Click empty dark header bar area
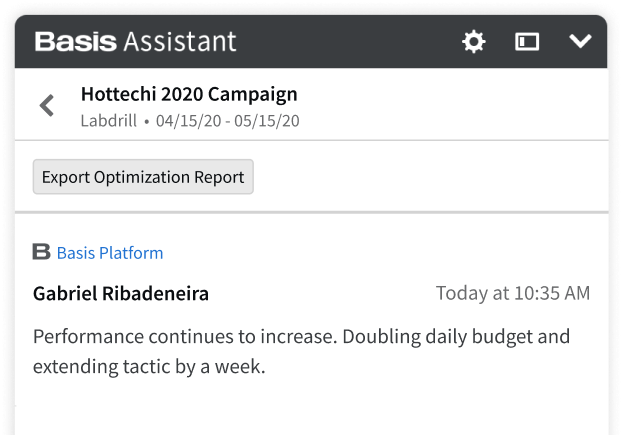Image resolution: width=622 pixels, height=435 pixels. point(349,42)
